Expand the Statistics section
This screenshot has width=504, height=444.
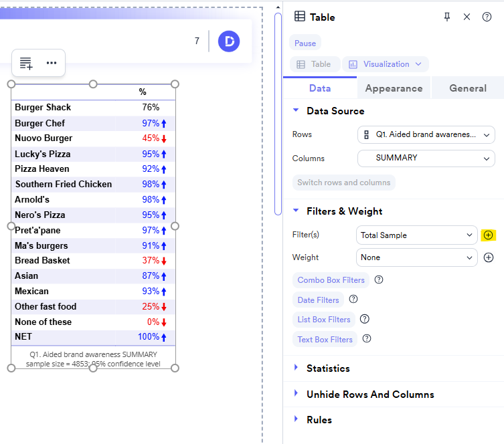[x=328, y=368]
